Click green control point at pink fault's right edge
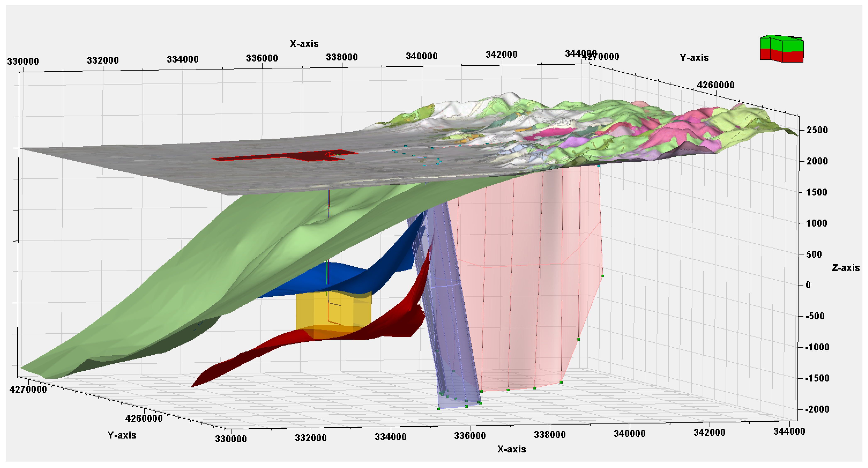The image size is (868, 468). pyautogui.click(x=602, y=276)
